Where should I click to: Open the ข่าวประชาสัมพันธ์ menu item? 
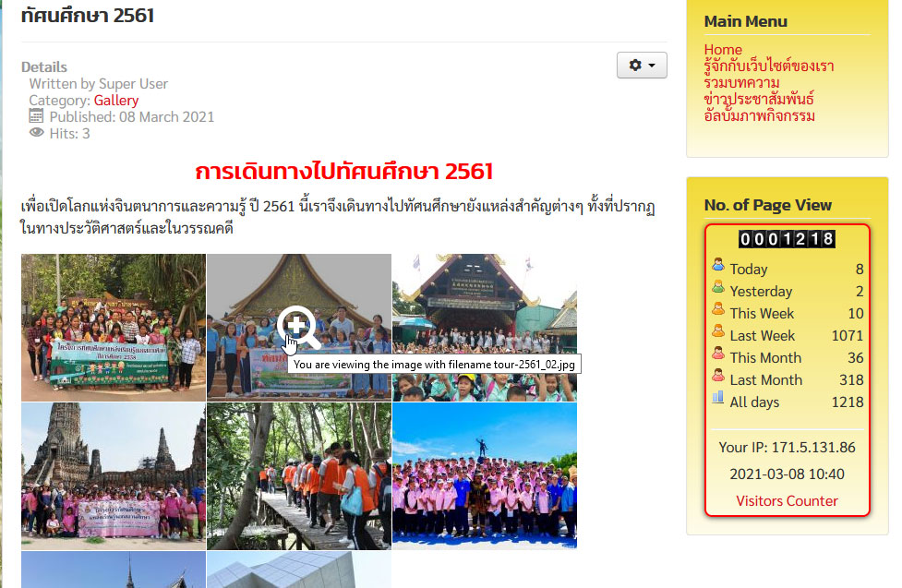(757, 99)
